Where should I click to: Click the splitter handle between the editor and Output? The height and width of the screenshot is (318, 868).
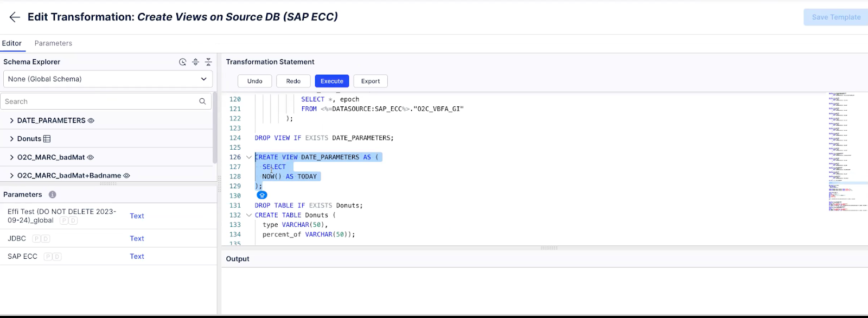pyautogui.click(x=549, y=248)
